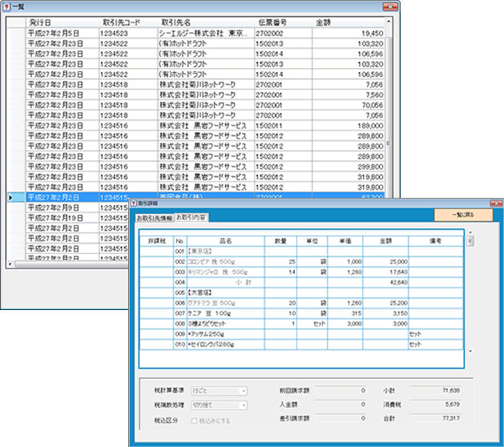This screenshot has width=504, height=447.
Task: Click the 伝票番号 column header
Action: [283, 22]
